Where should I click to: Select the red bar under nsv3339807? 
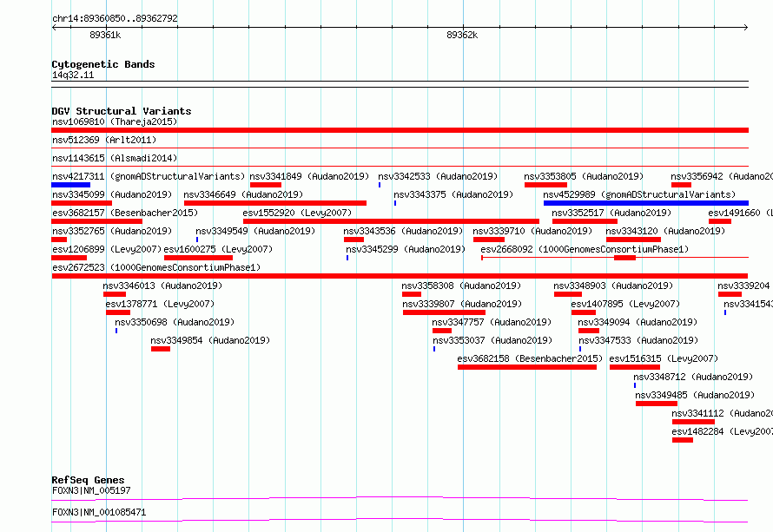(x=444, y=312)
